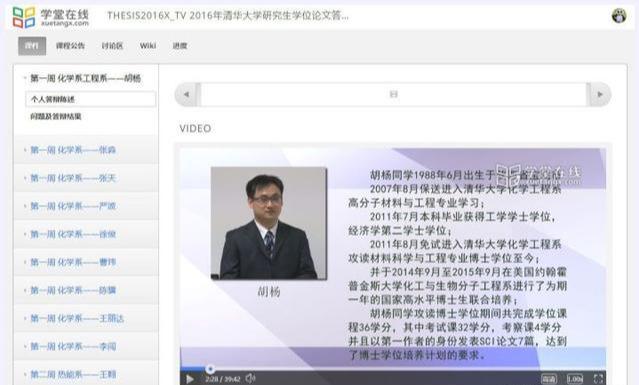Click the 学堂在线 xuetangx.com logo

pos(51,18)
